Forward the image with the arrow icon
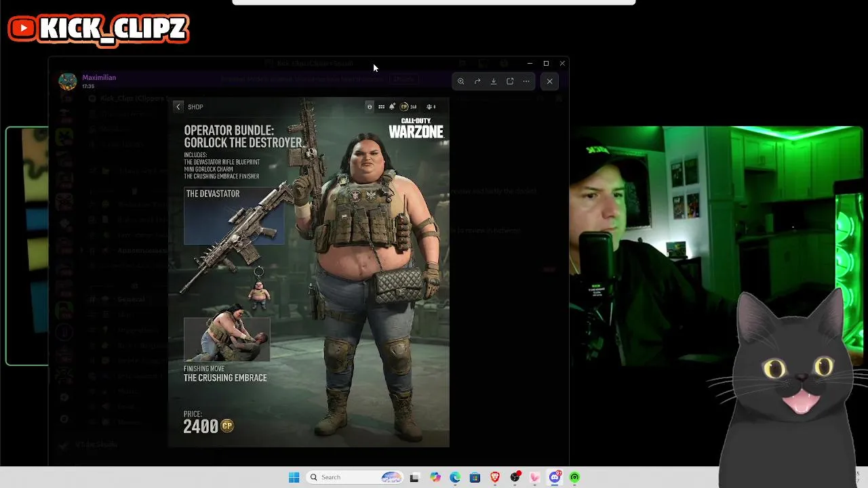Image resolution: width=868 pixels, height=488 pixels. click(477, 81)
